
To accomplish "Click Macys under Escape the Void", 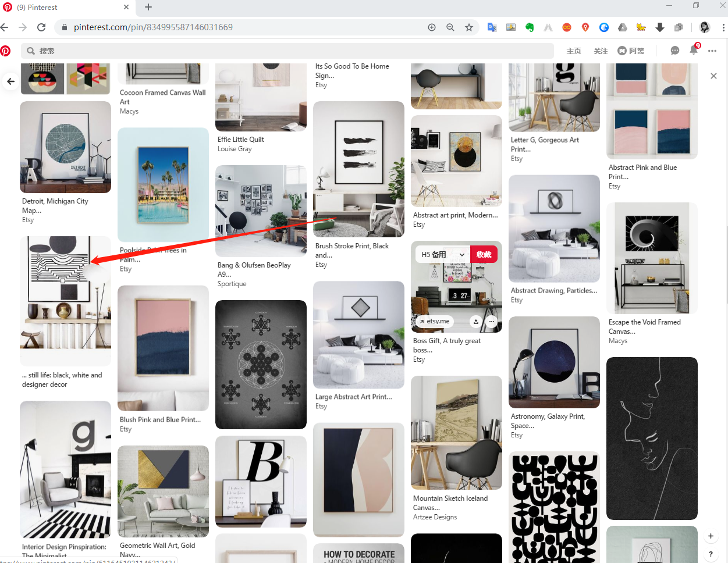I will point(618,341).
